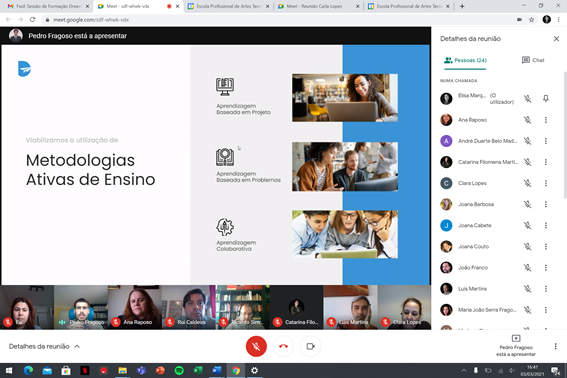Hang up with the red phone icon
This screenshot has width=567, height=378.
(284, 346)
